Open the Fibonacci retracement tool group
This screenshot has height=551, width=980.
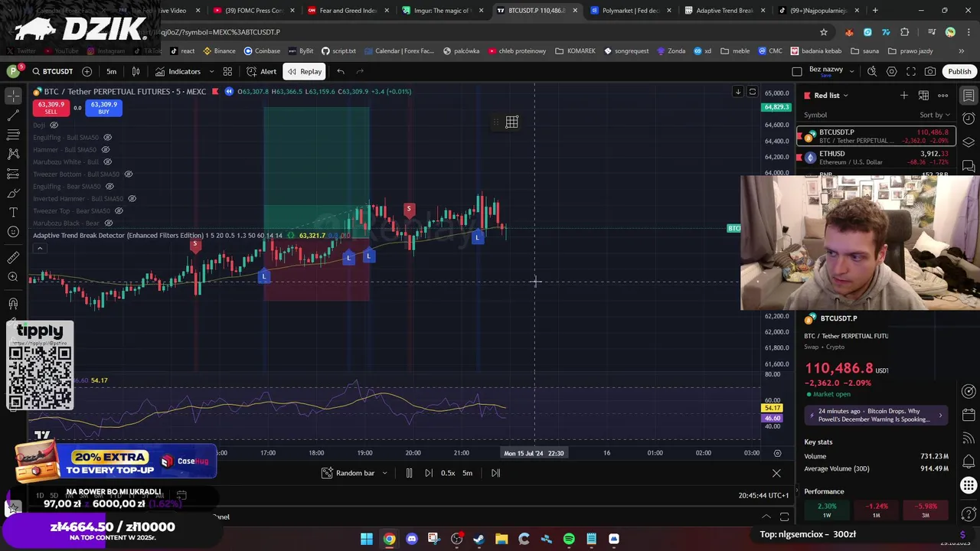(x=13, y=135)
